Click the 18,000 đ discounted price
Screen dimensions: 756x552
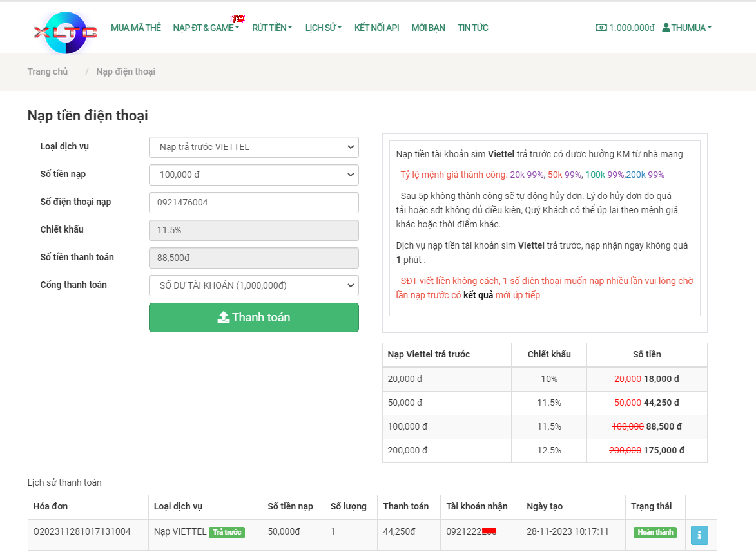661,379
